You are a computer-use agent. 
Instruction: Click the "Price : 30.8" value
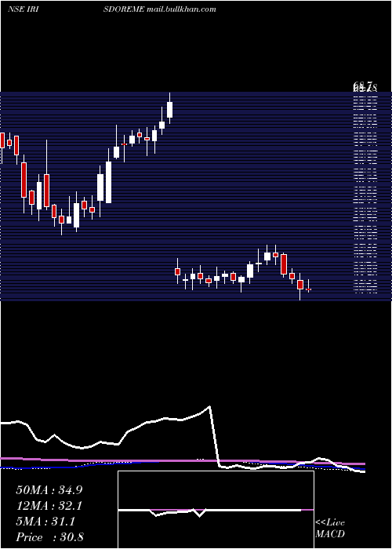coord(49,537)
